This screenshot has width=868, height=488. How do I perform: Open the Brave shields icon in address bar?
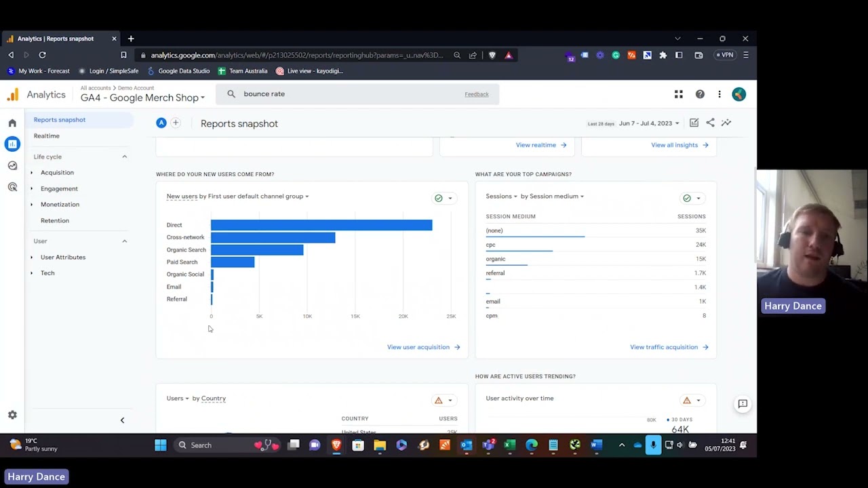coord(492,55)
